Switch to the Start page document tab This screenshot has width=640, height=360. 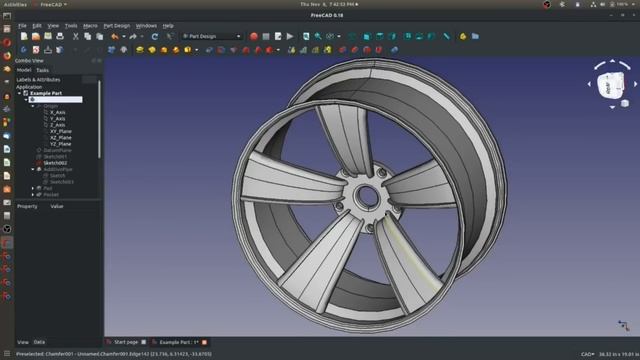(x=126, y=342)
